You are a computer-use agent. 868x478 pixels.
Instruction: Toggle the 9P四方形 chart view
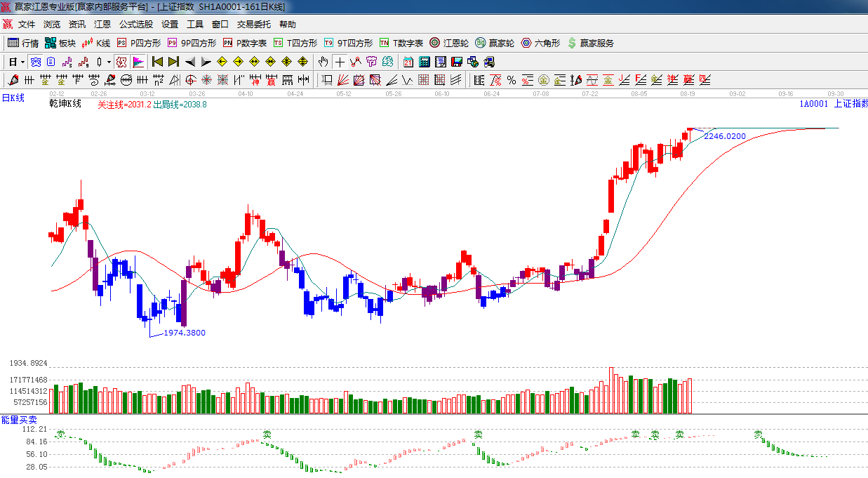tap(192, 43)
